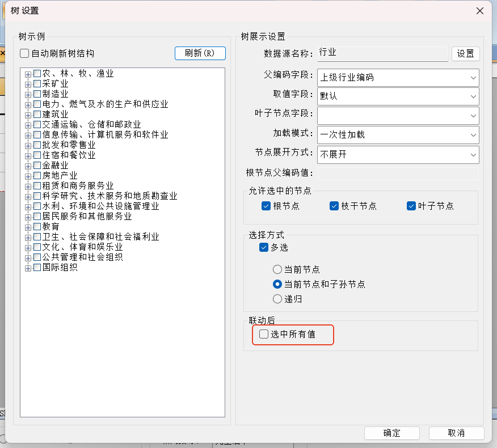Screen dimensions: 497x448
Task: Open the 父编码字段 dropdown
Action: 398,78
